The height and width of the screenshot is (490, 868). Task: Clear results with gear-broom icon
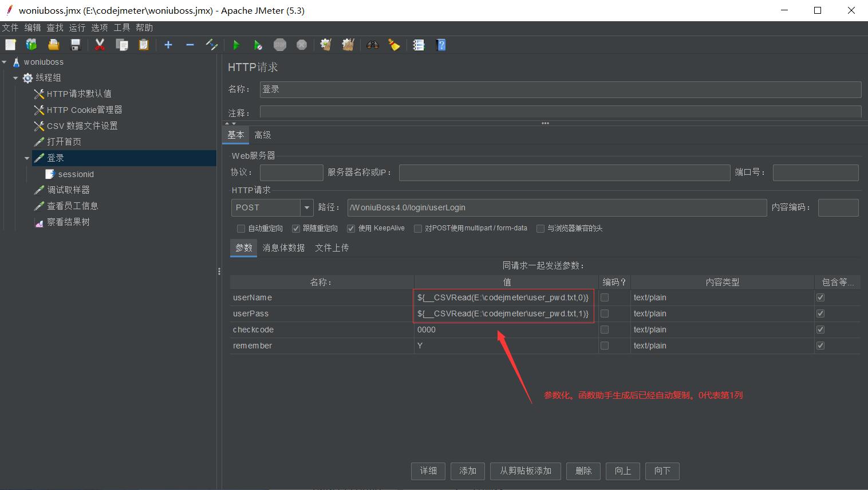pos(326,45)
